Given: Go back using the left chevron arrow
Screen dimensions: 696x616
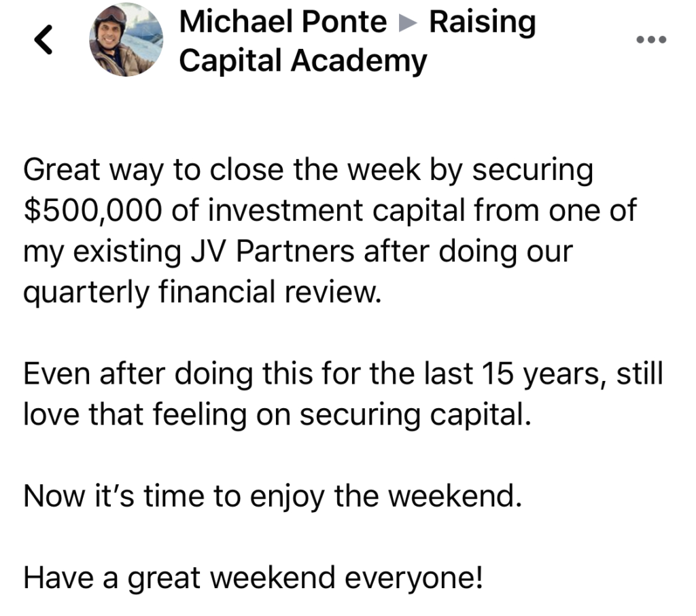Looking at the screenshot, I should pos(43,39).
